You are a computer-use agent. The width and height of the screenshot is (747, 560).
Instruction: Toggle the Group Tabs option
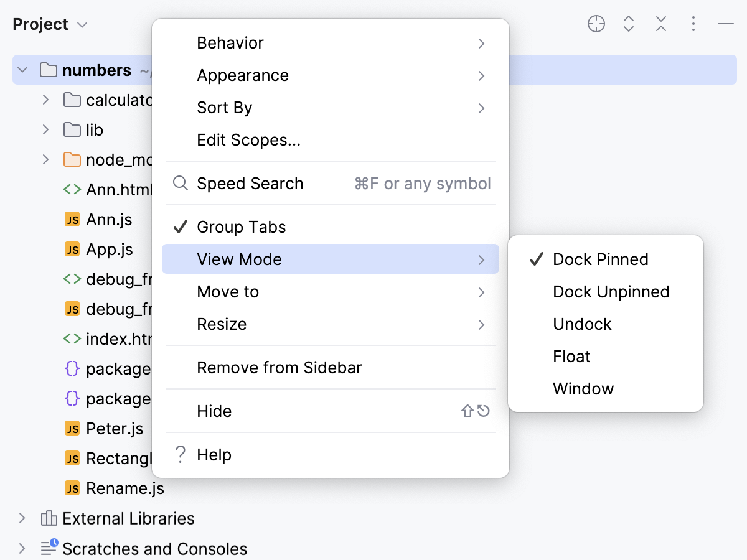pos(241,226)
